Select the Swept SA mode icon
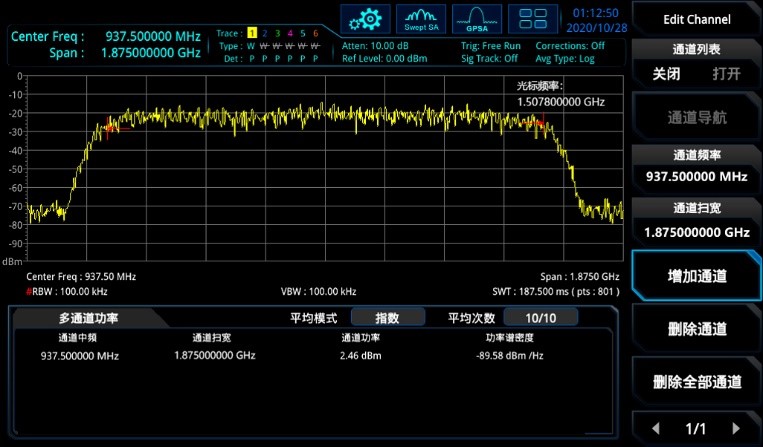This screenshot has height=447, width=763. pyautogui.click(x=421, y=19)
